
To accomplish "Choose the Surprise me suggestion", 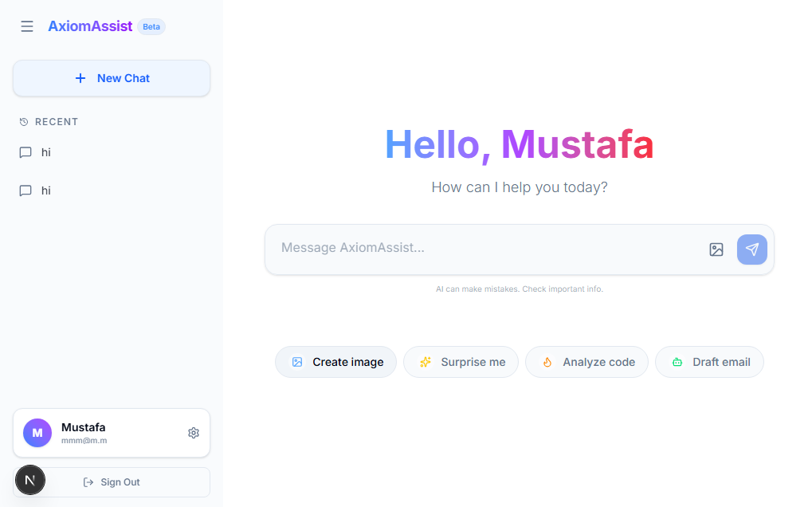I will (x=461, y=362).
